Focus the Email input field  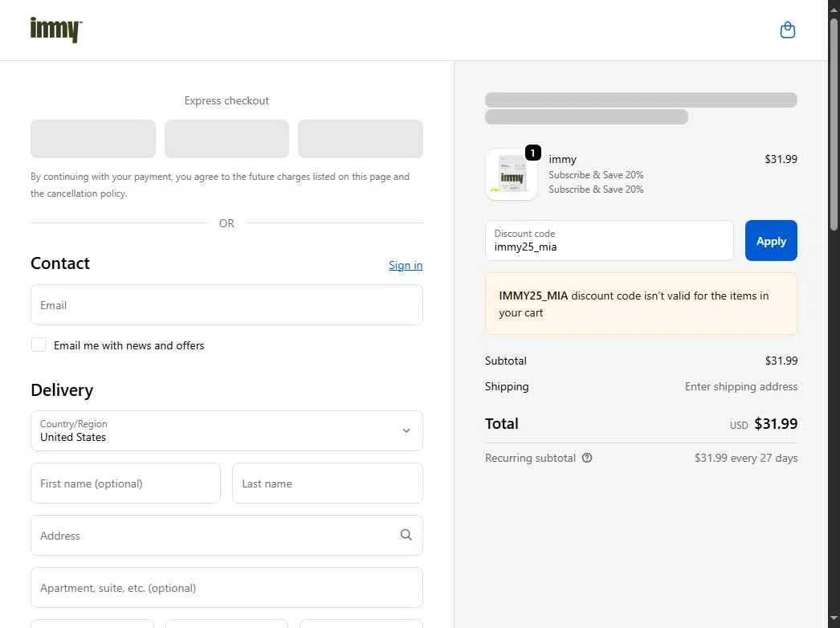226,305
